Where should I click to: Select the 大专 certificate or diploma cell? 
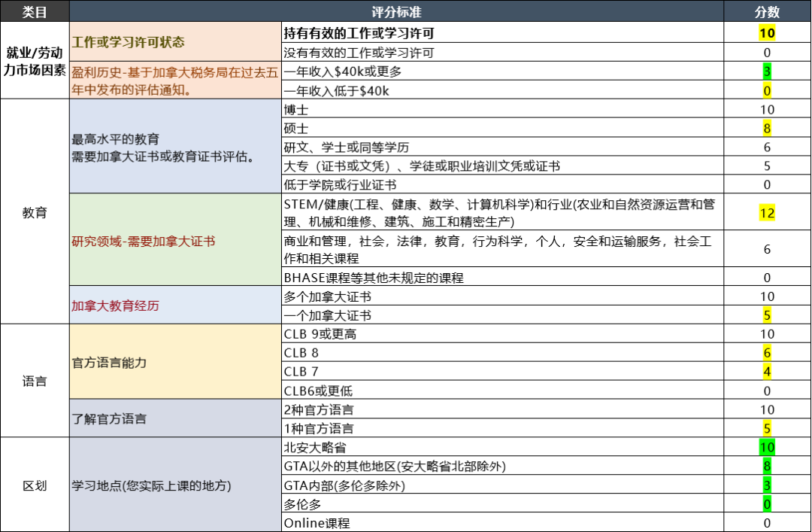point(502,166)
